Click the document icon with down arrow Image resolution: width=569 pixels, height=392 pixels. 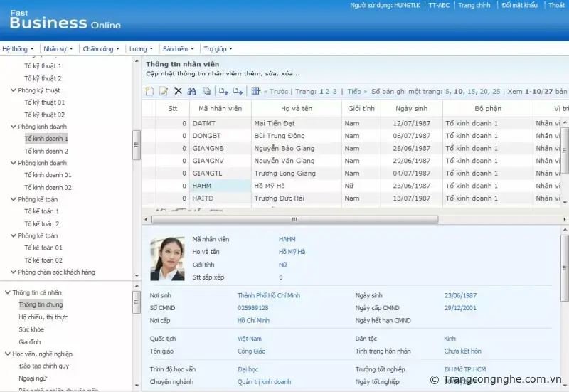click(238, 91)
